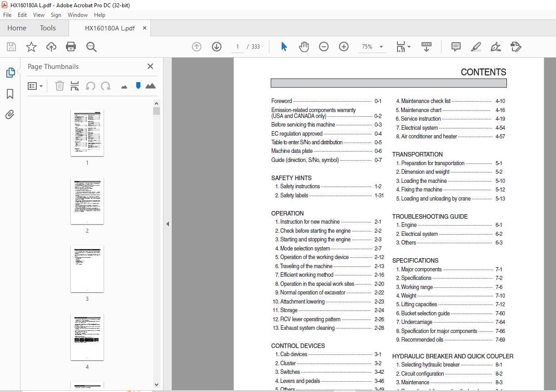Open the Sign menu

[56, 15]
